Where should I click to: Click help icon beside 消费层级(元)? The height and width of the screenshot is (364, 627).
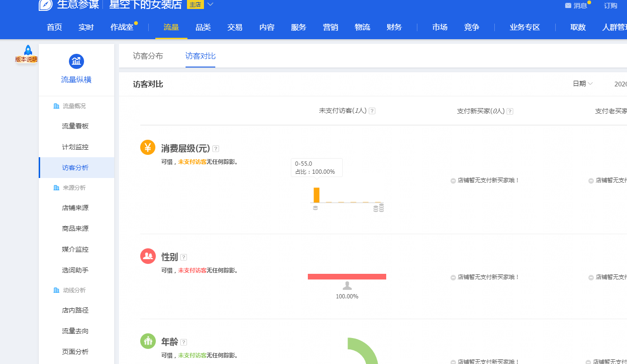216,149
